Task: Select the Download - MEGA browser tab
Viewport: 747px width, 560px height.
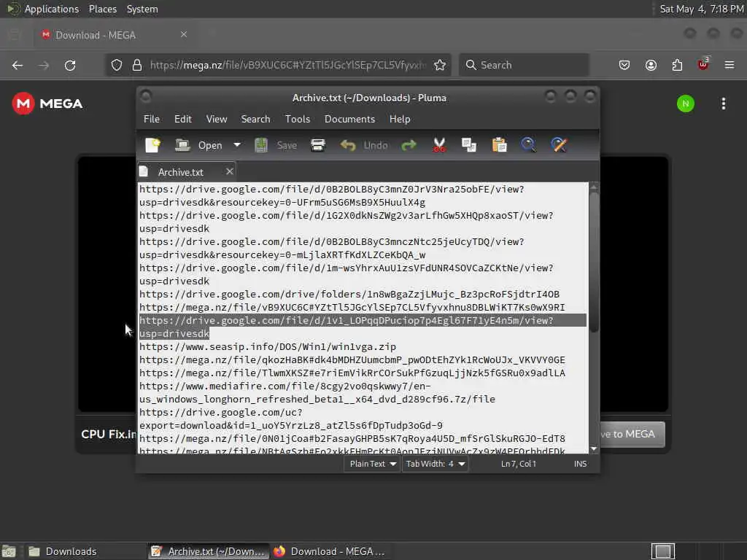Action: coord(115,35)
